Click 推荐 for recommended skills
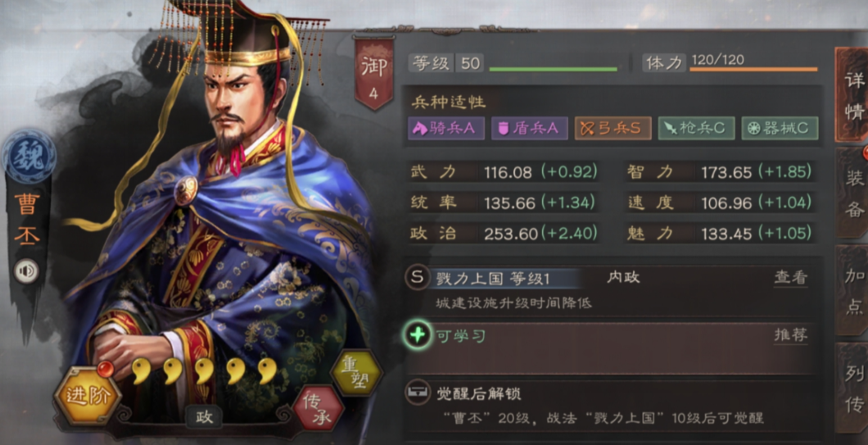 pyautogui.click(x=790, y=334)
